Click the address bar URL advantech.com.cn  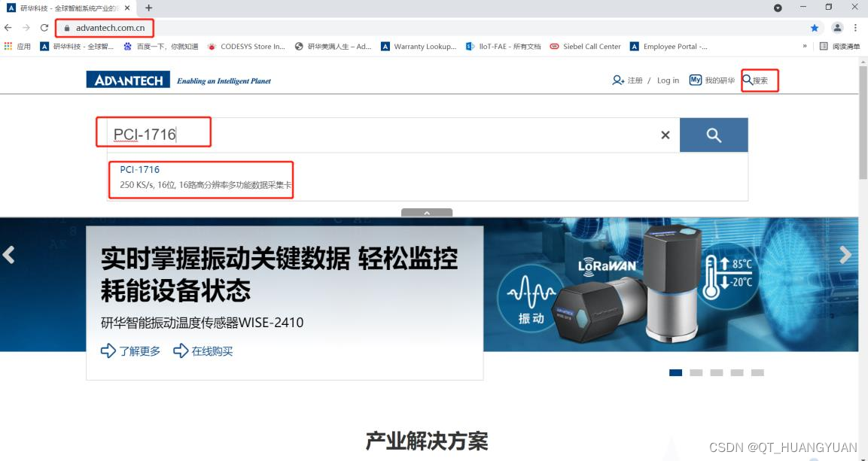pos(110,28)
